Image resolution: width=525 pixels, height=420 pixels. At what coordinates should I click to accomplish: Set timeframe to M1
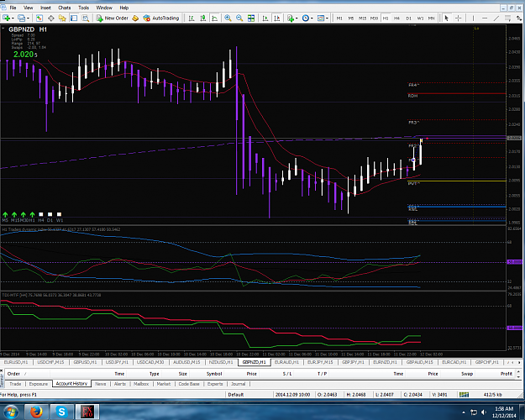point(339,18)
